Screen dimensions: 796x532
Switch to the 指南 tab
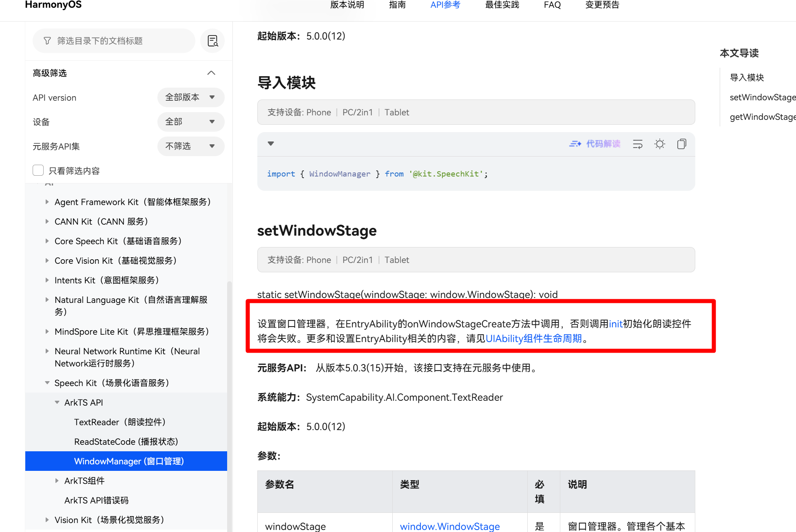pyautogui.click(x=397, y=5)
